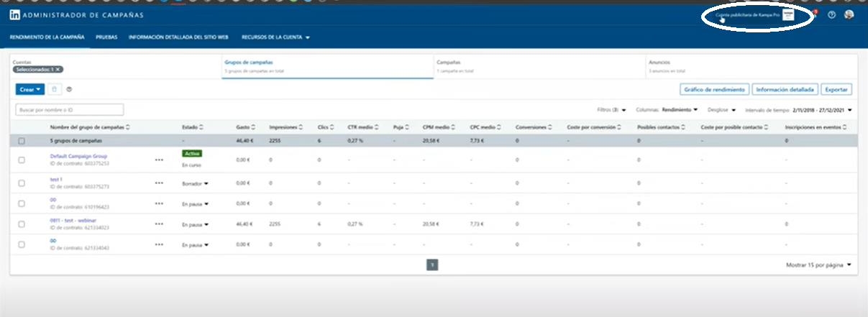Click the user profile avatar
The height and width of the screenshot is (317, 868).
pyautogui.click(x=849, y=15)
